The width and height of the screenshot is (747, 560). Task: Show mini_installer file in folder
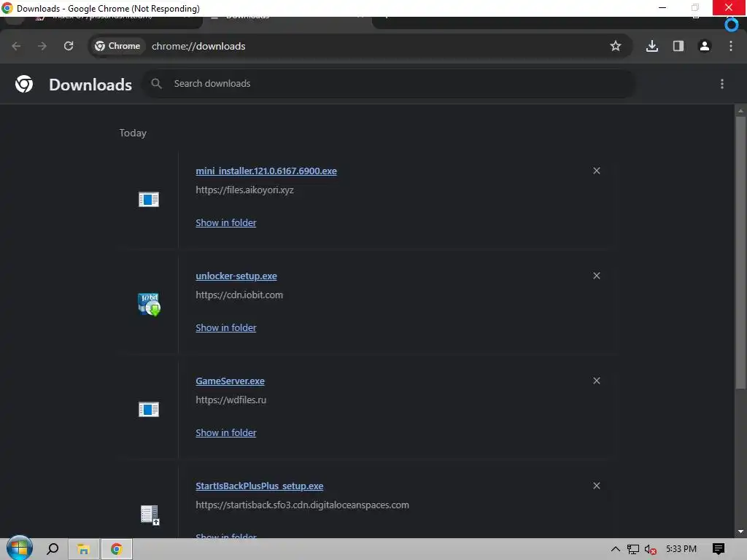click(226, 223)
